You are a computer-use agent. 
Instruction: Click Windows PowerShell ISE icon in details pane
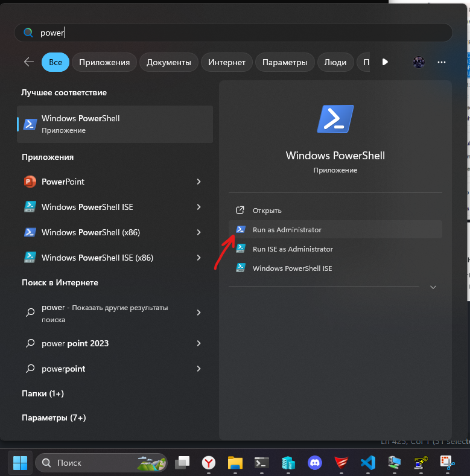[241, 268]
